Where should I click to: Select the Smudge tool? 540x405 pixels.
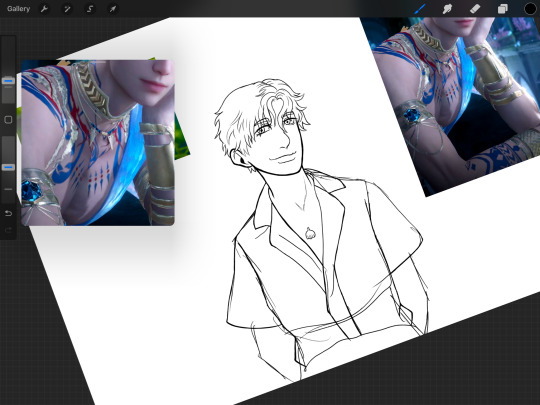(x=447, y=9)
